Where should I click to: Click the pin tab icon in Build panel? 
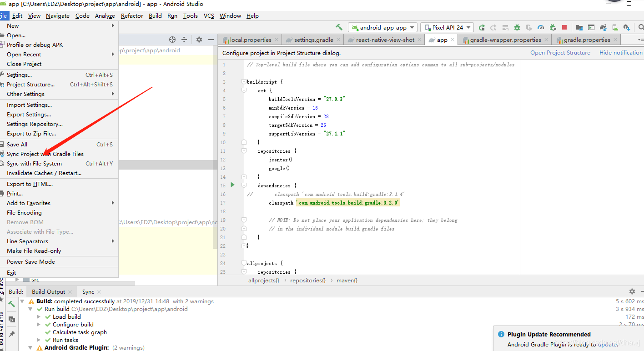coord(12,334)
